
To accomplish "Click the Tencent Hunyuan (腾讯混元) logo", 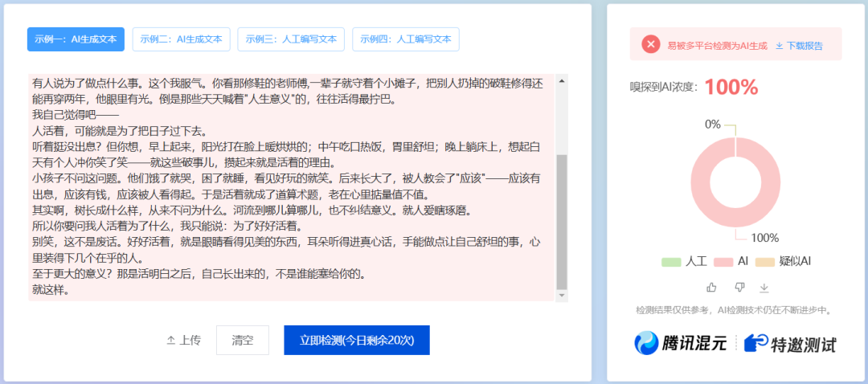I will click(x=645, y=343).
